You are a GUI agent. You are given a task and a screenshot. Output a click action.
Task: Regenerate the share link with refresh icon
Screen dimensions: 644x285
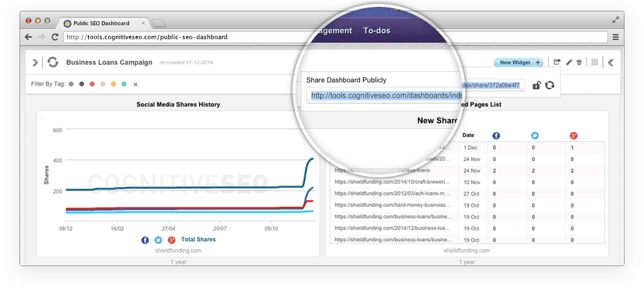click(550, 86)
